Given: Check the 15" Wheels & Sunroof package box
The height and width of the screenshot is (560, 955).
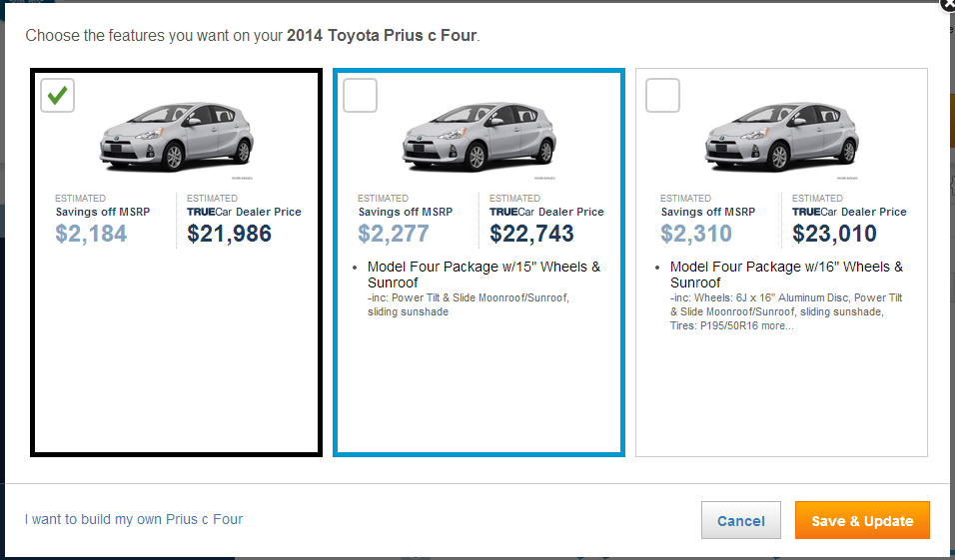Looking at the screenshot, I should 361,96.
